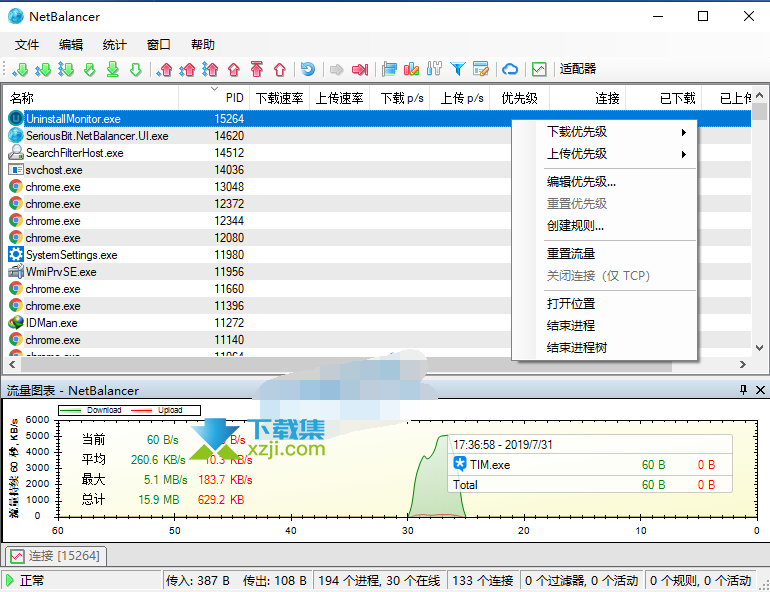
Task: Switch to the 连接 [15264] tab
Action: pos(56,556)
